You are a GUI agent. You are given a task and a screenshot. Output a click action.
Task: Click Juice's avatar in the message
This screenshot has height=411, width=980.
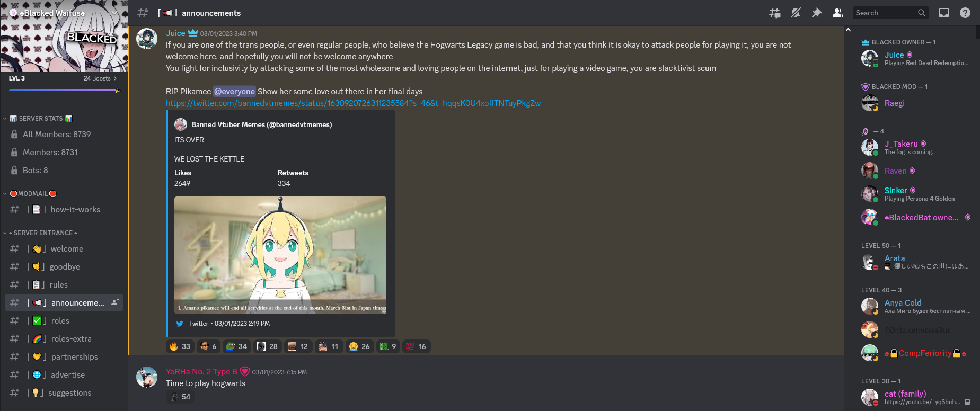[147, 39]
